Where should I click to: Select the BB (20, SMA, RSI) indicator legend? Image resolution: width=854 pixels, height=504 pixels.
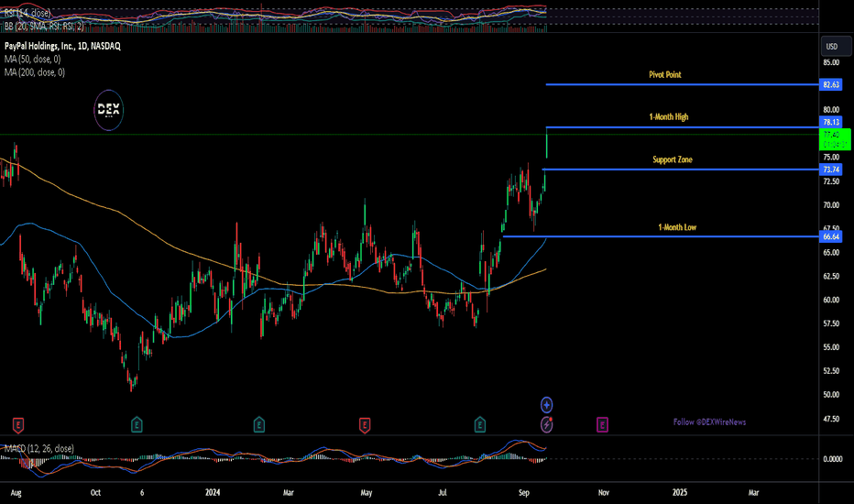point(44,26)
